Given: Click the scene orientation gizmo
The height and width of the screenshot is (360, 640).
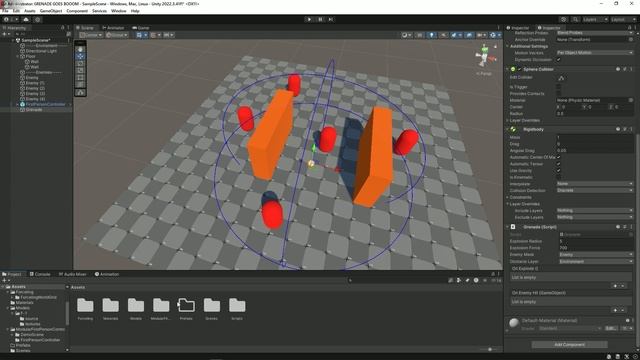Looking at the screenshot, I should [x=485, y=57].
